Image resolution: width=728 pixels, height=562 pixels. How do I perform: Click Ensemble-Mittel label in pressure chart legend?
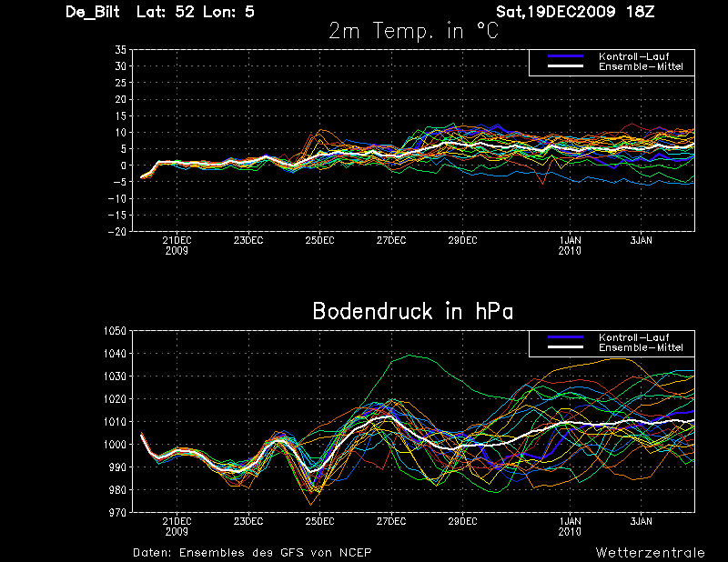(640, 347)
